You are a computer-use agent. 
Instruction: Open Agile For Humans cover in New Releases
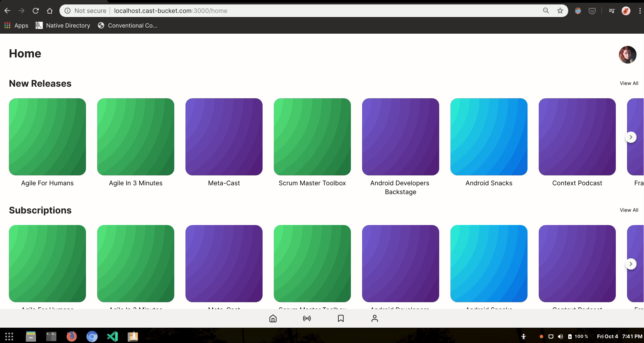click(47, 137)
